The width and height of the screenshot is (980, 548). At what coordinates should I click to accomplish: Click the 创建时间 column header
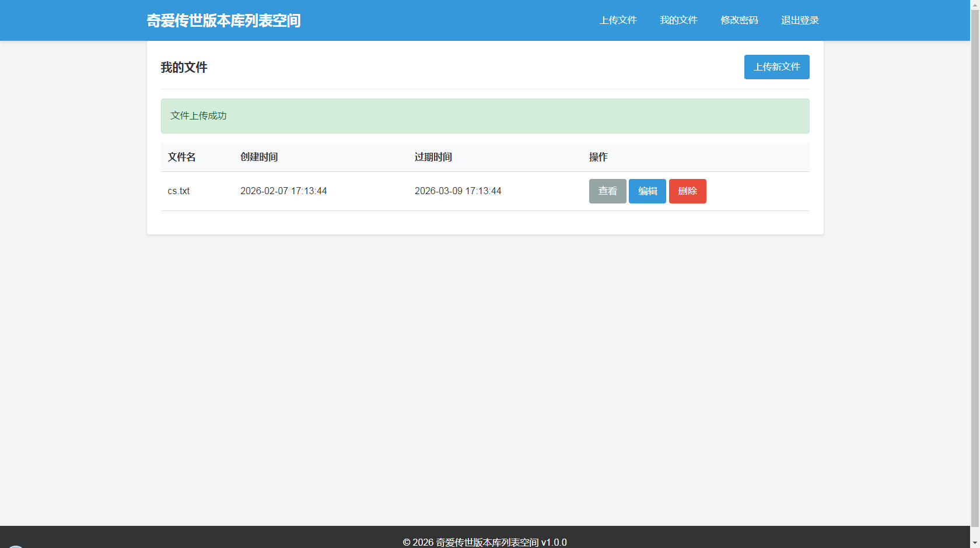[x=259, y=157]
